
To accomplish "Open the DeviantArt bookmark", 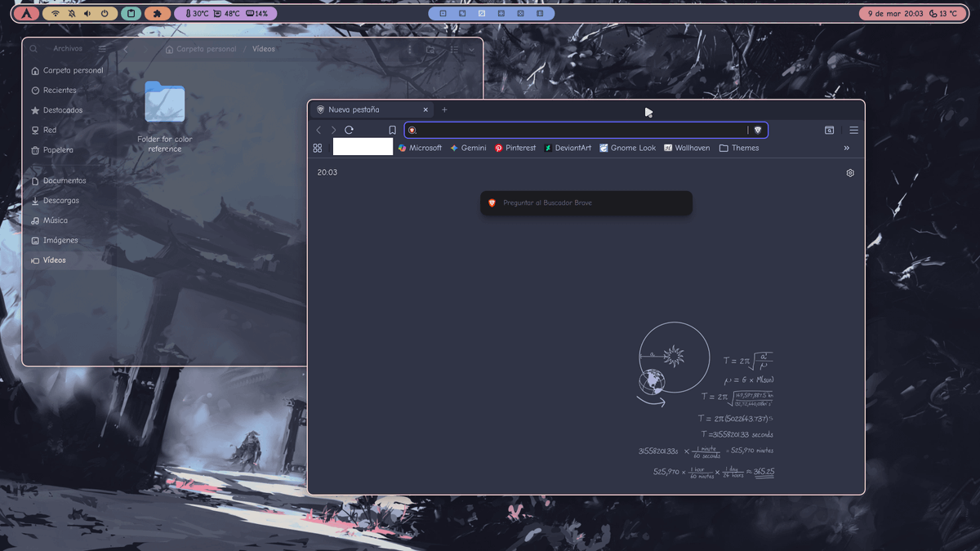I will click(568, 148).
